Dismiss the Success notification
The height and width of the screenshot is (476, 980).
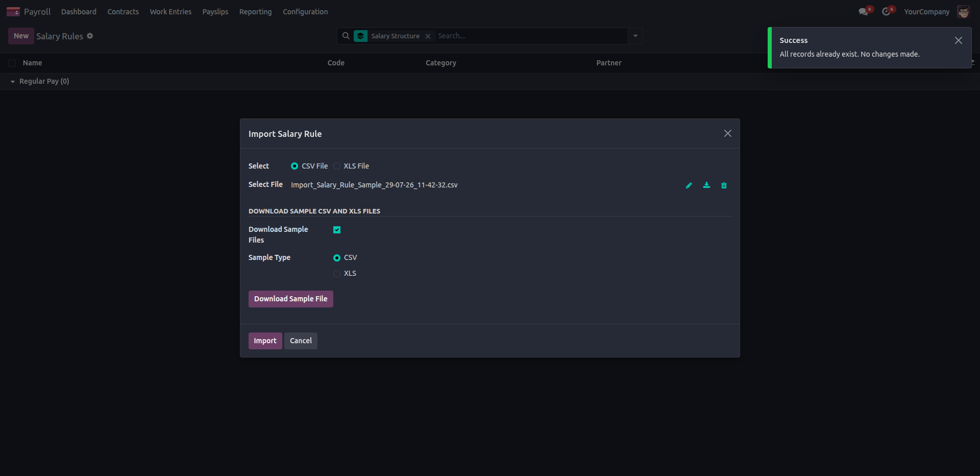tap(959, 40)
